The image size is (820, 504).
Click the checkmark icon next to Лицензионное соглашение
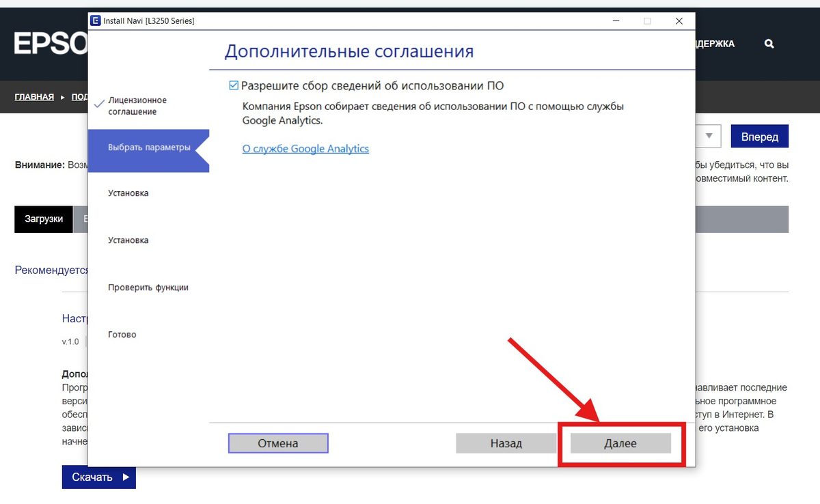click(x=99, y=104)
